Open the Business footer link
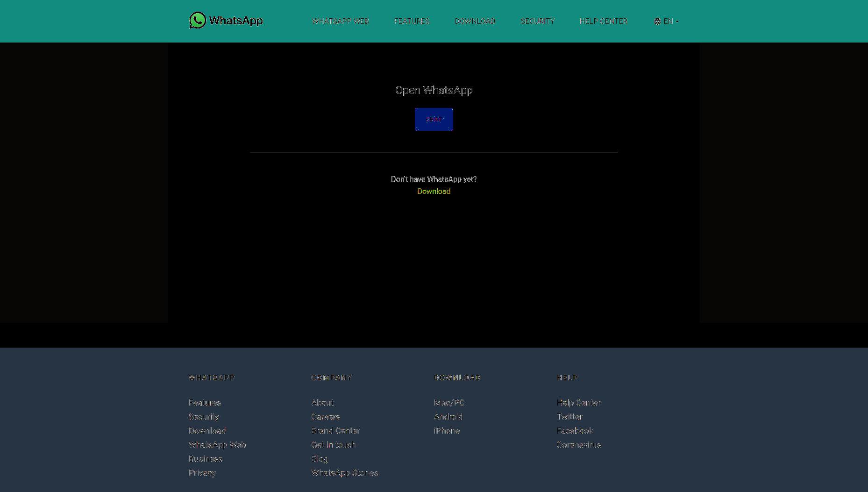This screenshot has height=492, width=868. pyautogui.click(x=206, y=458)
